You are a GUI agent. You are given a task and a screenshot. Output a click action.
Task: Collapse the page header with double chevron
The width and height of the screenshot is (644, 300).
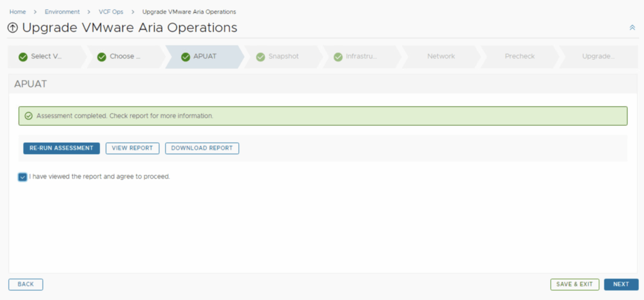pos(632,28)
